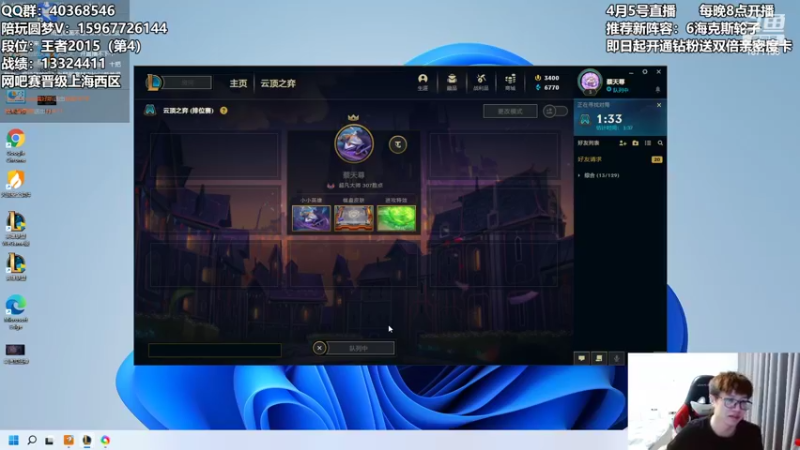The height and width of the screenshot is (450, 800).
Task: Click the play button beside League logo
Action: [188, 82]
